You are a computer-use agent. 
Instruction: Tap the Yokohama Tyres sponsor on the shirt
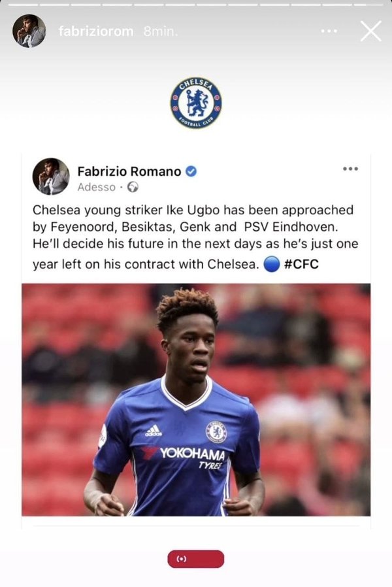tap(193, 453)
